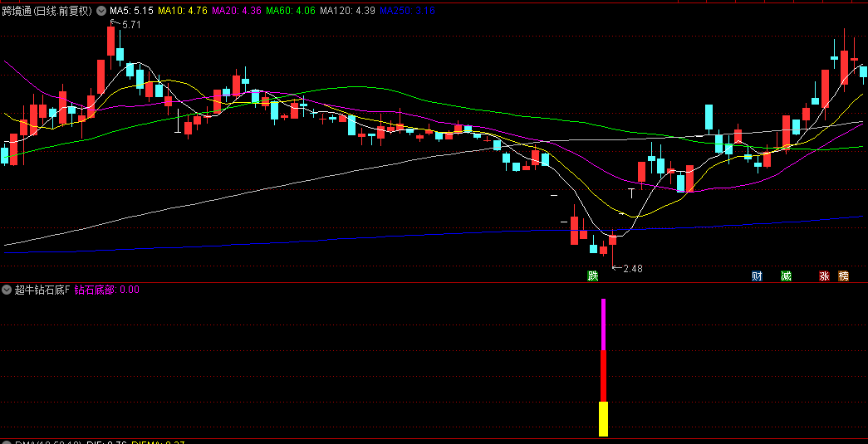The width and height of the screenshot is (868, 444).
Task: Click the 钻石底部: 0.00 indicator value
Action: pos(107,289)
